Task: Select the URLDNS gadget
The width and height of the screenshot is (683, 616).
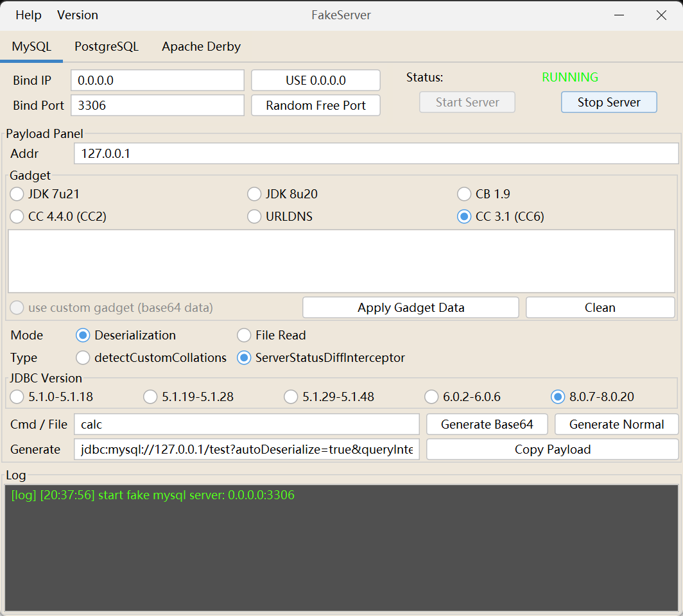Action: (280, 217)
